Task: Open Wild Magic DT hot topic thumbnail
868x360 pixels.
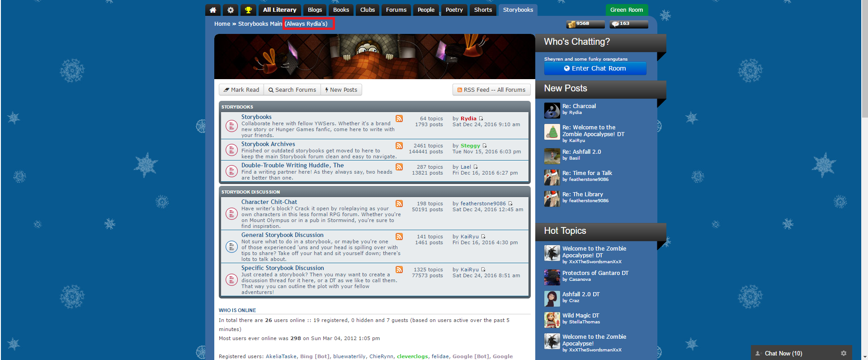Action: click(x=552, y=320)
